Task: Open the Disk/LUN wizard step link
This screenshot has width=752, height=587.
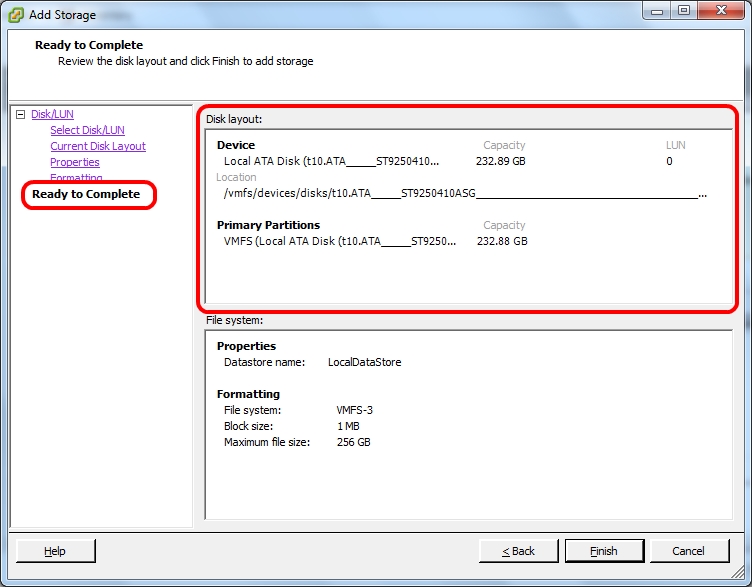Action: coord(52,115)
